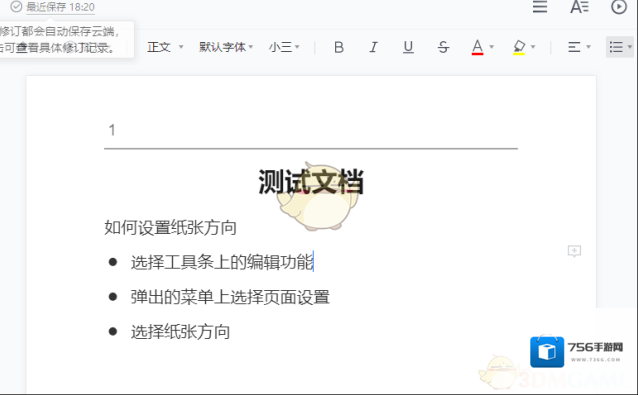Viewport: 638px width, 395px height.
Task: Toggle strikethrough formatting with the S icon
Action: tap(443, 47)
